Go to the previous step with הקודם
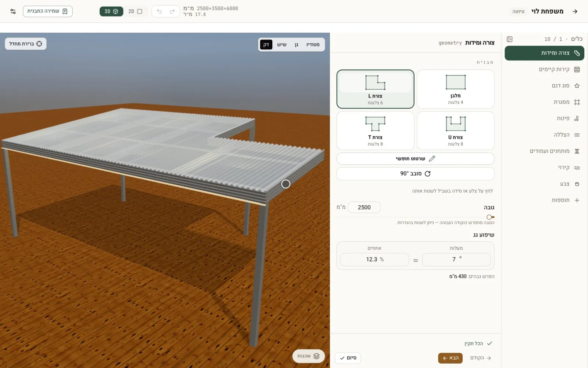 (x=481, y=358)
